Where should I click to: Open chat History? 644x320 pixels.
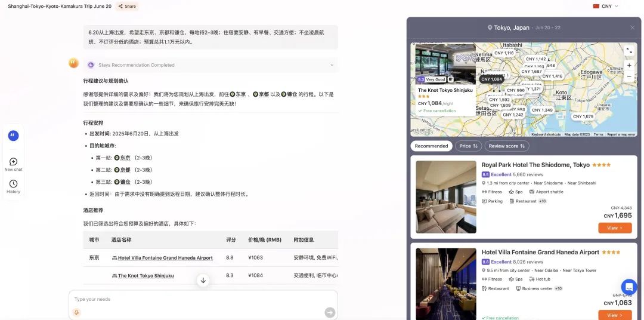tap(13, 186)
